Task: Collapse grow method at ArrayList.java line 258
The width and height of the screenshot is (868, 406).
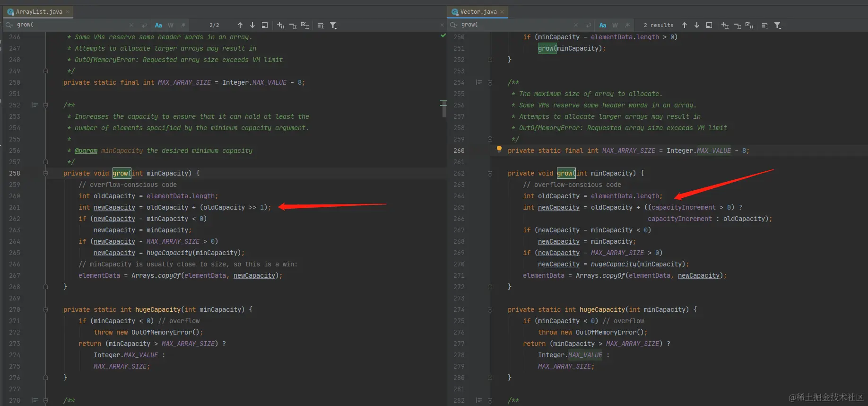Action: tap(46, 174)
